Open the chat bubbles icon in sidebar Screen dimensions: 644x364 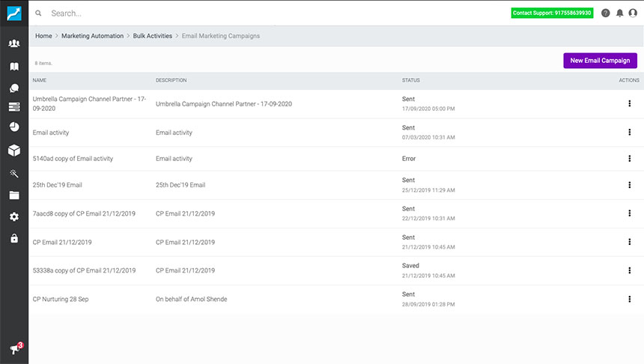(x=13, y=88)
